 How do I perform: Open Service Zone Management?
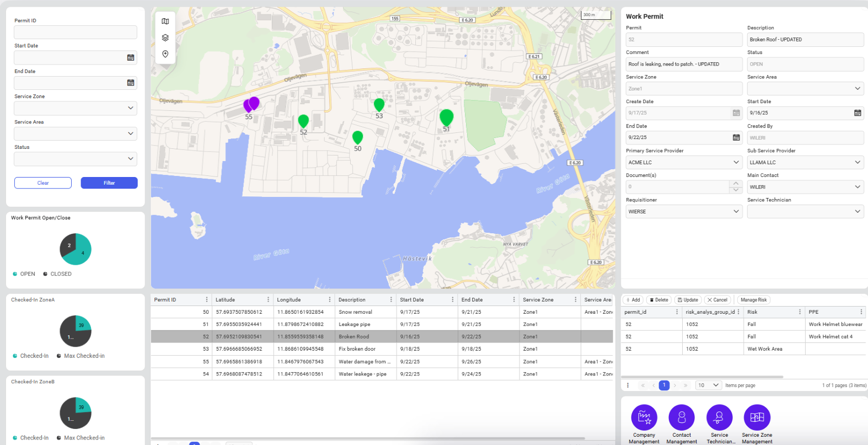pyautogui.click(x=757, y=417)
